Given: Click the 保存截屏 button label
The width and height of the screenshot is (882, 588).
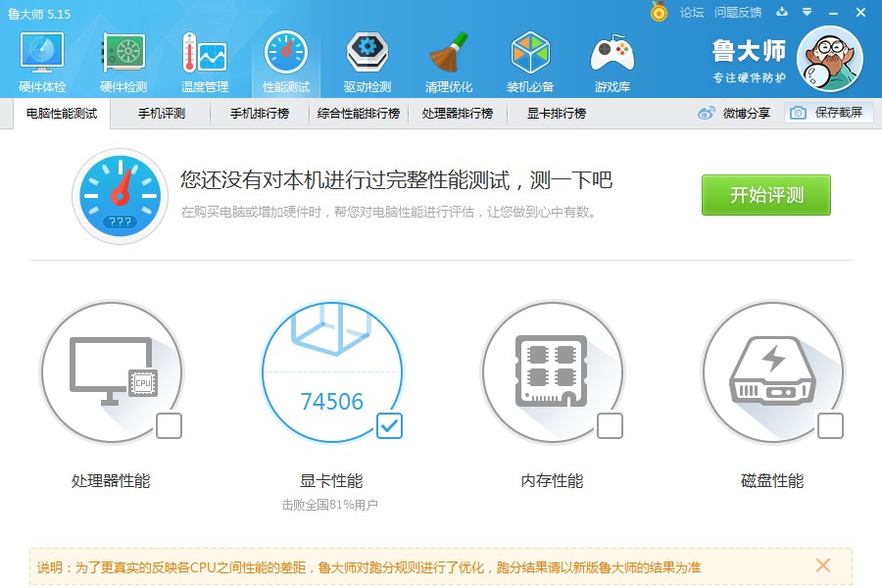Looking at the screenshot, I should 838,113.
